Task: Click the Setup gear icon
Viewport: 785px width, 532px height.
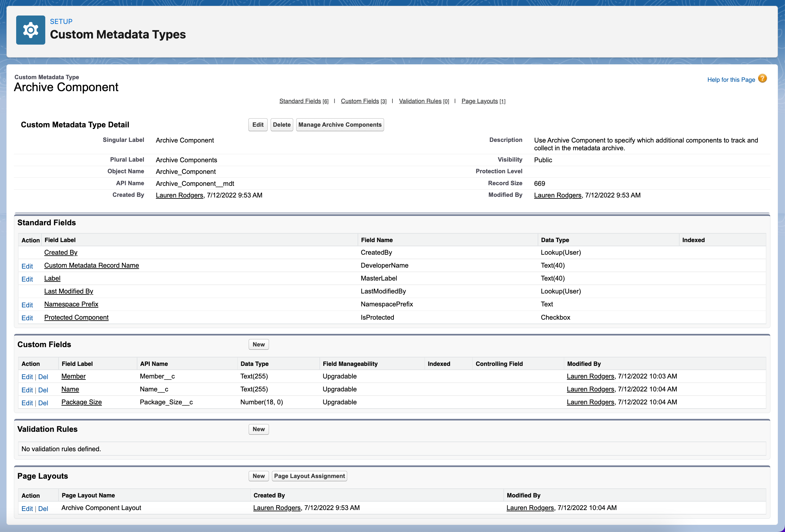Action: click(x=30, y=30)
